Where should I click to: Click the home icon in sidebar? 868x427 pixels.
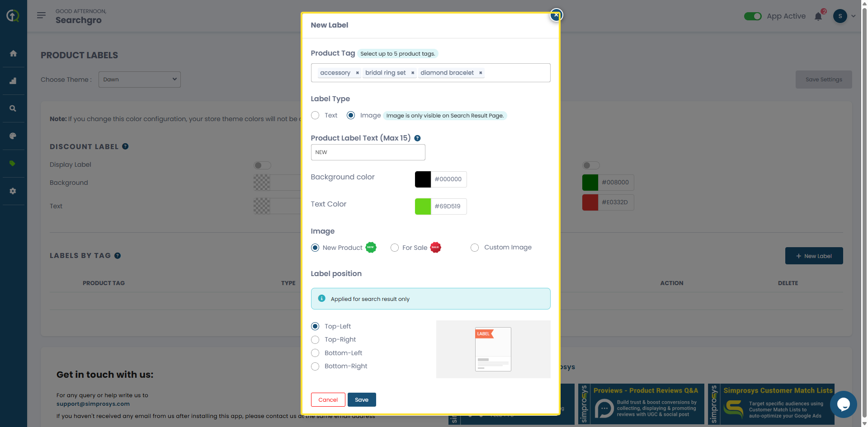[13, 53]
